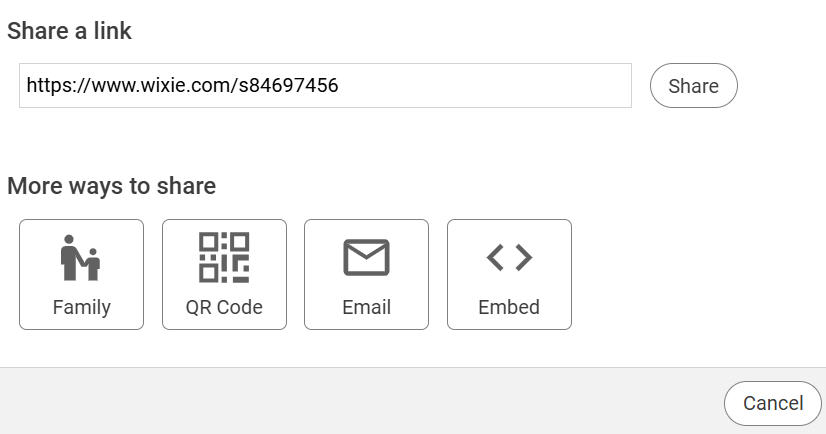Click the Embed angle brackets icon

pos(509,258)
